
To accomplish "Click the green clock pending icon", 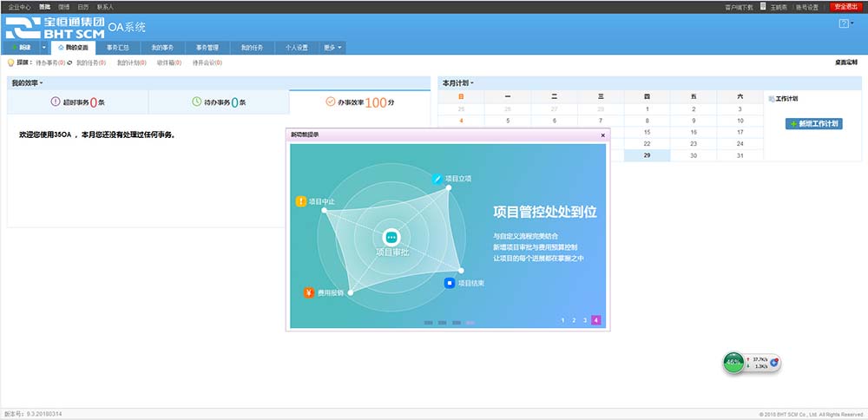I will pyautogui.click(x=196, y=102).
